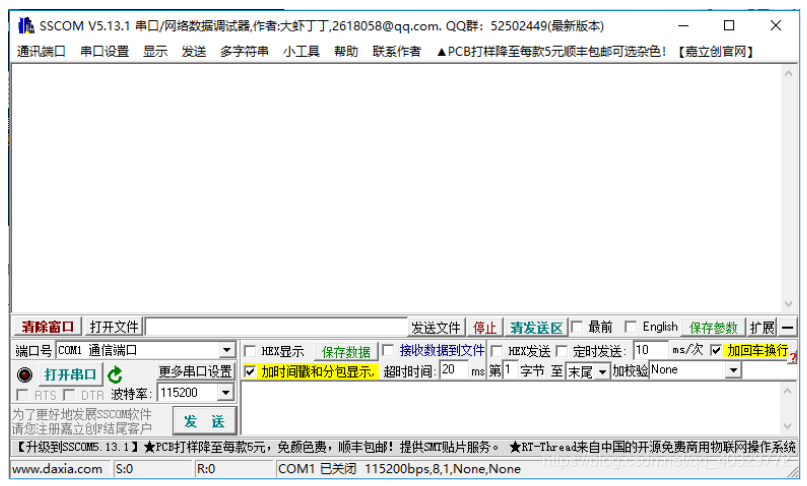Expand the 波特率 115200 baud rate dropdown

coord(227,394)
